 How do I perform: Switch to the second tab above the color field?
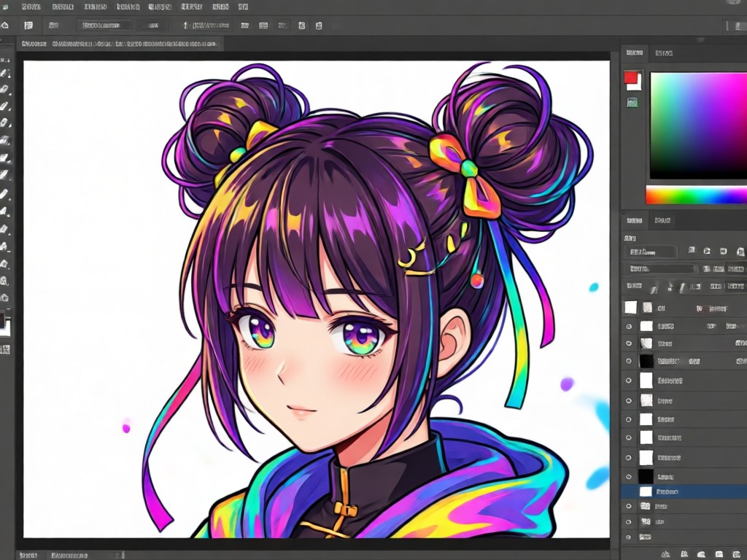(x=664, y=52)
